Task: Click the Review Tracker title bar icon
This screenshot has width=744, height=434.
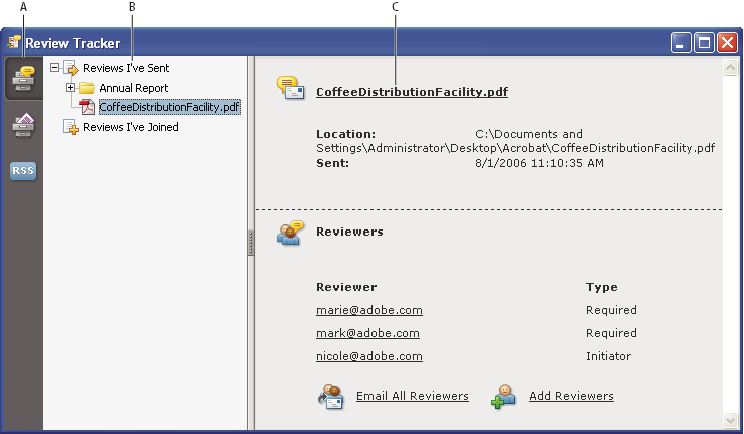Action: (14, 42)
